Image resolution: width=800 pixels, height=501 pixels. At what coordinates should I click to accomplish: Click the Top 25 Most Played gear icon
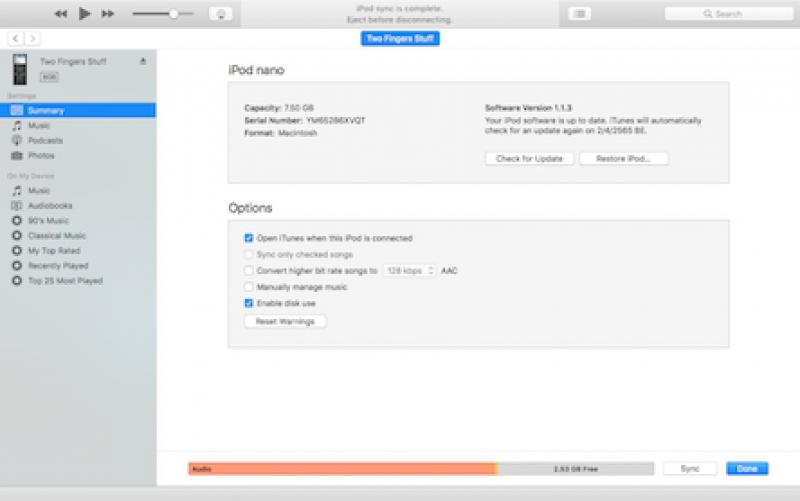17,281
